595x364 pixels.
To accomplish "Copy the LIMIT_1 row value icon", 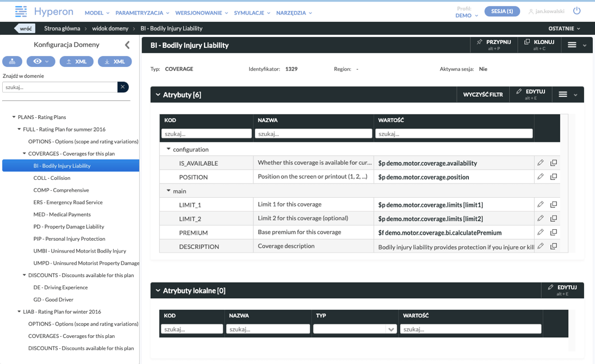I will (554, 204).
